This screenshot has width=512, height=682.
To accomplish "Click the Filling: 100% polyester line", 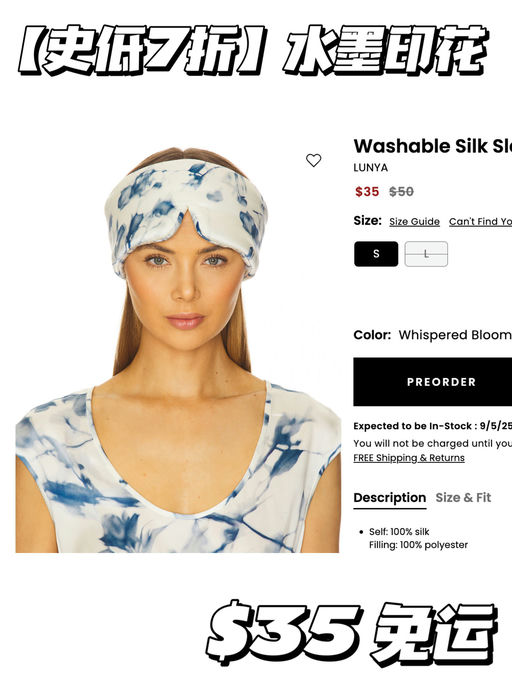I will coord(418,545).
